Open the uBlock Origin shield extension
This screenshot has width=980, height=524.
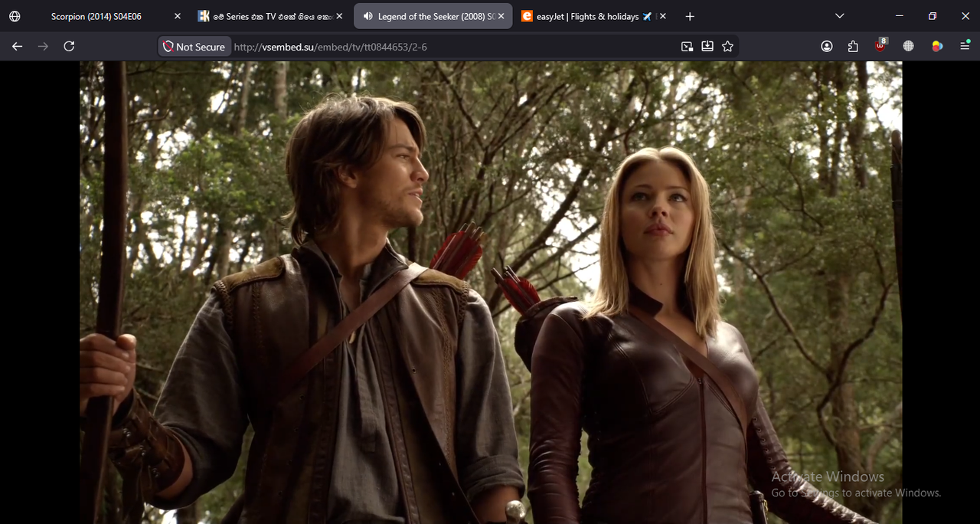click(880, 45)
